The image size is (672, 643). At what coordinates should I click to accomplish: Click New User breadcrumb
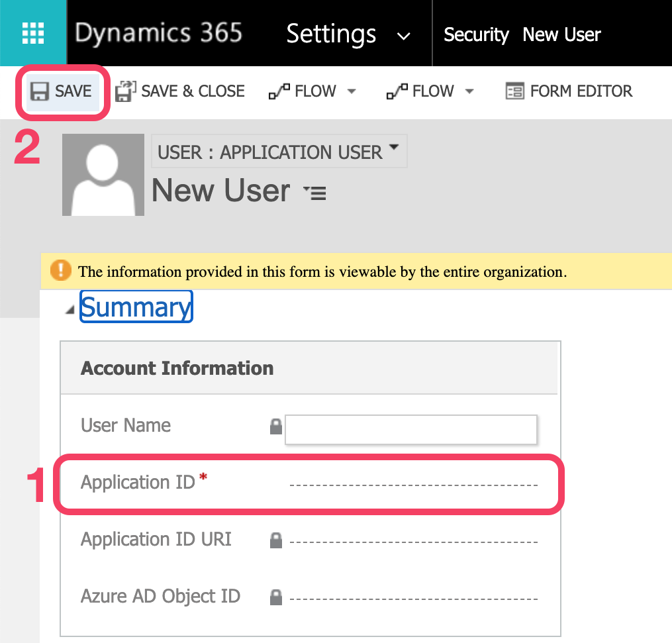561,34
